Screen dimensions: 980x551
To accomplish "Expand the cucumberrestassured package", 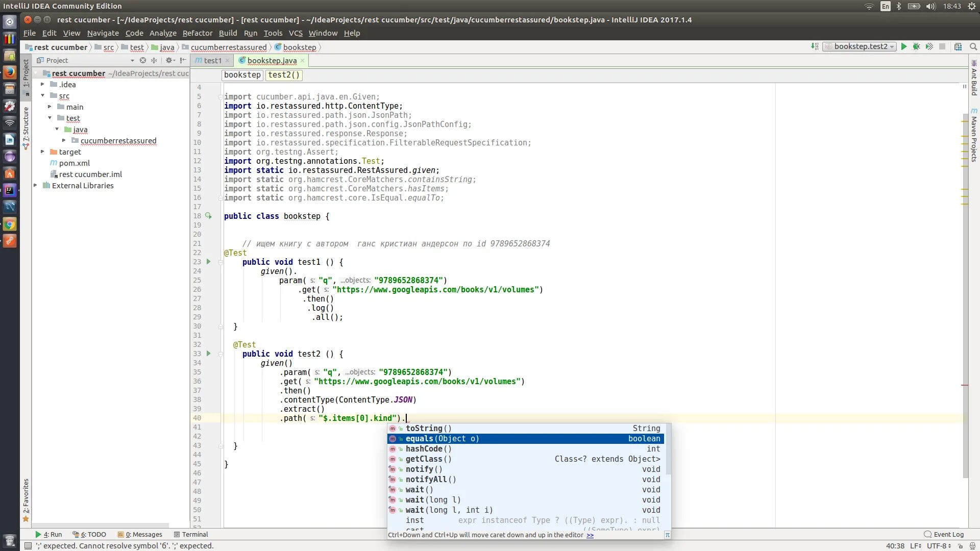I will pyautogui.click(x=64, y=141).
